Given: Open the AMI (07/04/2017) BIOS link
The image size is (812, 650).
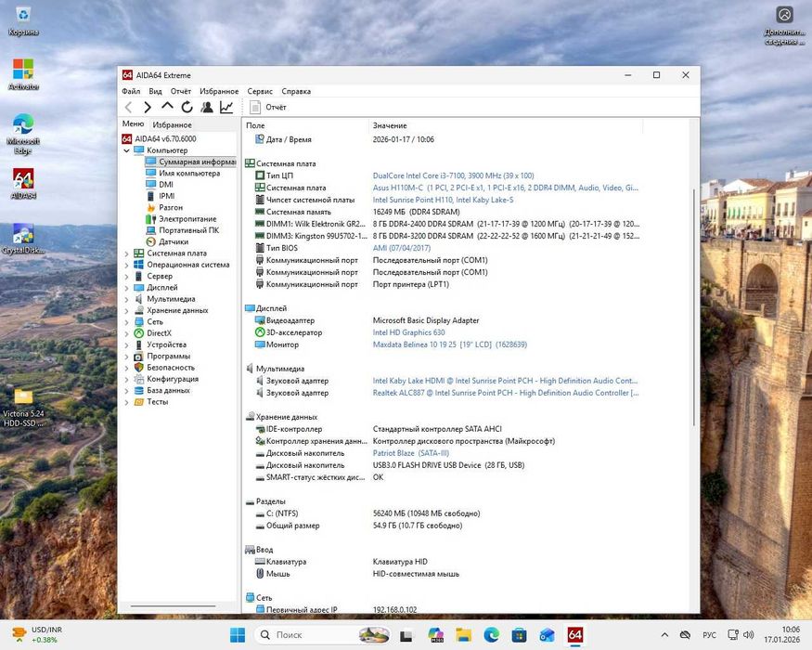Looking at the screenshot, I should tap(401, 248).
